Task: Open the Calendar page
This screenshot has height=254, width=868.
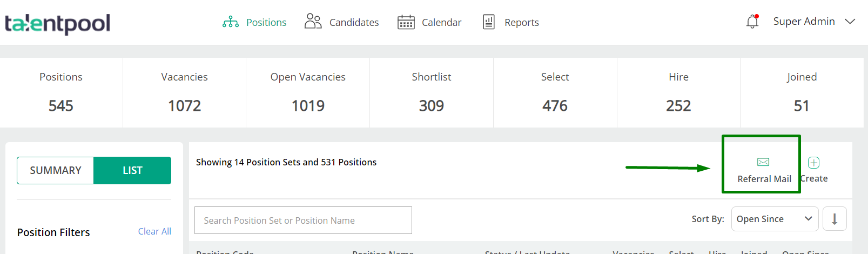Action: [x=441, y=22]
